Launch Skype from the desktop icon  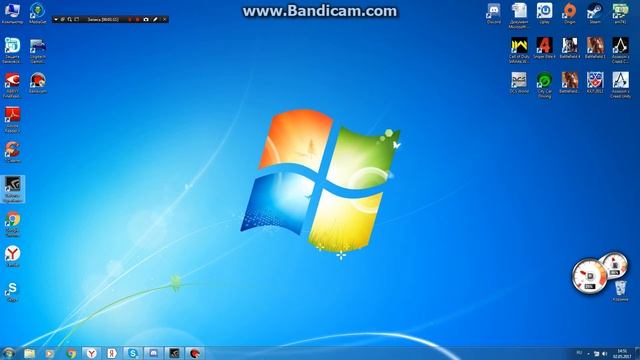[13, 291]
